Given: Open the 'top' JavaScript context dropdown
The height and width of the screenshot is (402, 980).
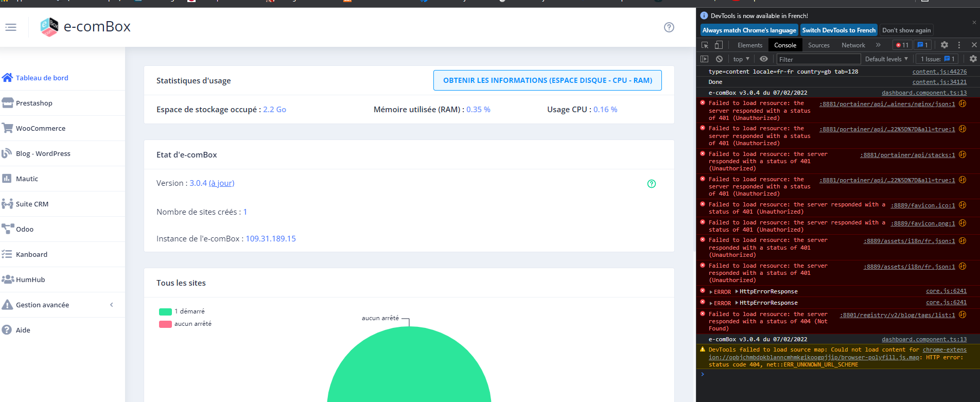Looking at the screenshot, I should point(741,59).
